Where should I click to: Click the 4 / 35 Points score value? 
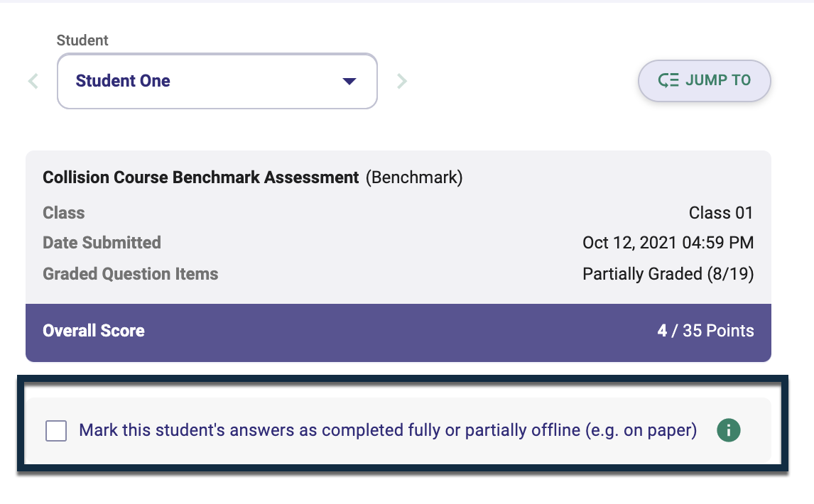coord(705,331)
